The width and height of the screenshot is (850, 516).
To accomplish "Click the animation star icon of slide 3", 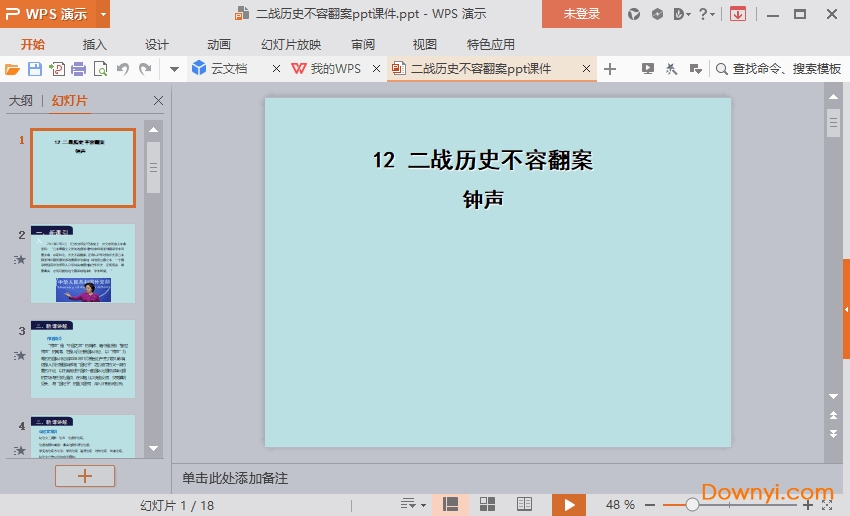I will pos(20,356).
